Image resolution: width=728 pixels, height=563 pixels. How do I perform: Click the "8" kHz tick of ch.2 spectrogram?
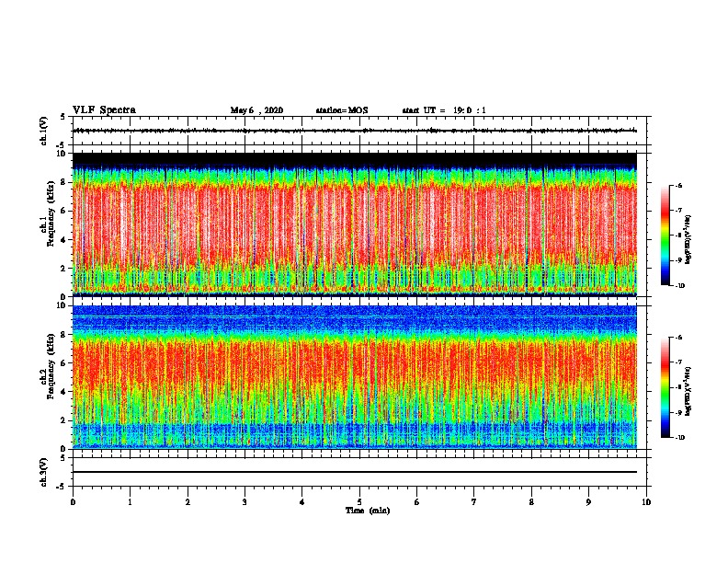point(64,335)
